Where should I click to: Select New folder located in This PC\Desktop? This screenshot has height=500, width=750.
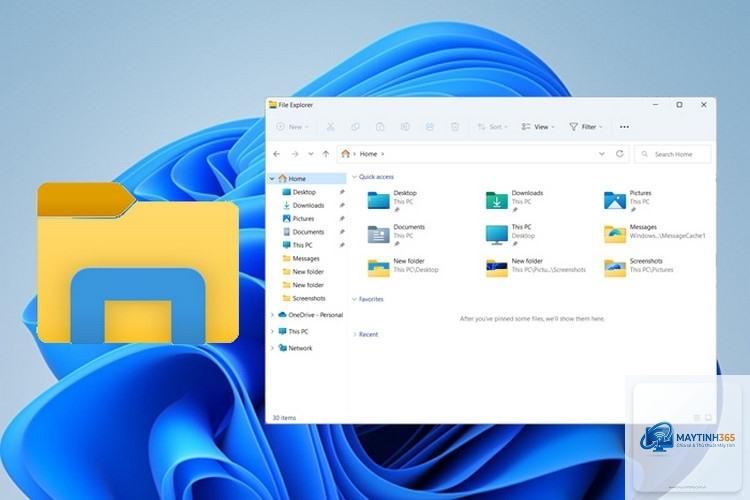tap(403, 267)
